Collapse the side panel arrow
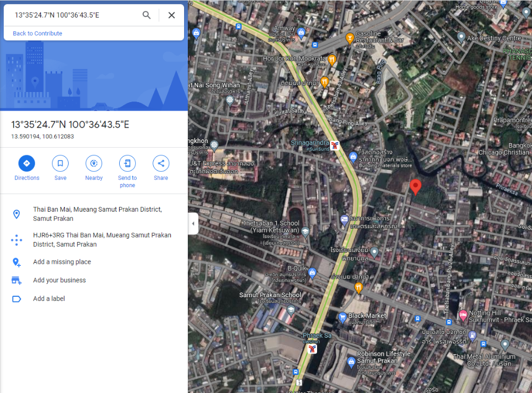The width and height of the screenshot is (532, 393). tap(193, 223)
